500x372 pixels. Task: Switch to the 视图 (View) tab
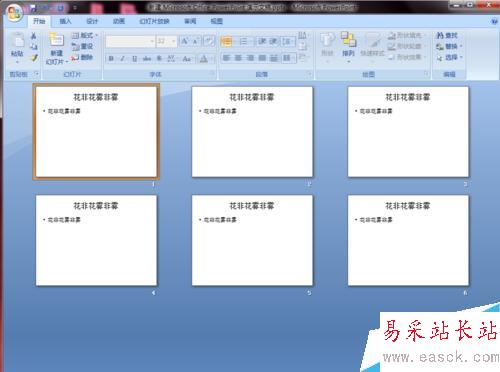coord(217,21)
